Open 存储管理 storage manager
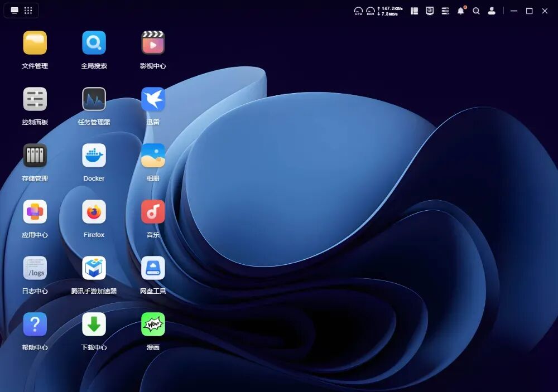This screenshot has height=392, width=558. (x=35, y=156)
